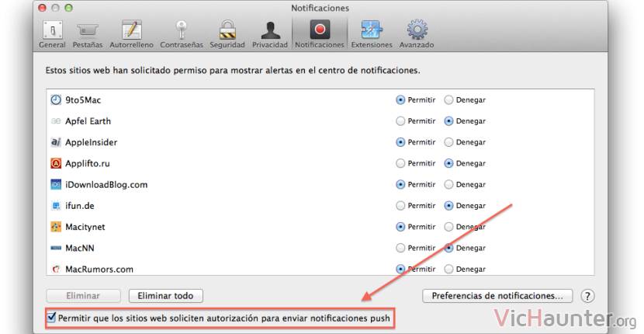Screen dimensions: 644x334
Task: Select Permitir for 9to5Mac
Action: pyautogui.click(x=400, y=100)
